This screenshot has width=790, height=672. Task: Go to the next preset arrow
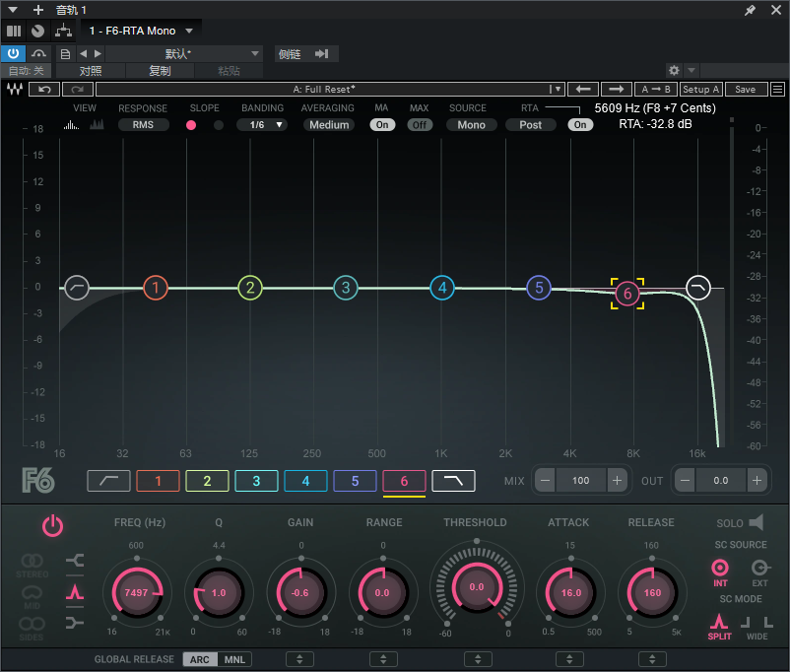pyautogui.click(x=98, y=53)
